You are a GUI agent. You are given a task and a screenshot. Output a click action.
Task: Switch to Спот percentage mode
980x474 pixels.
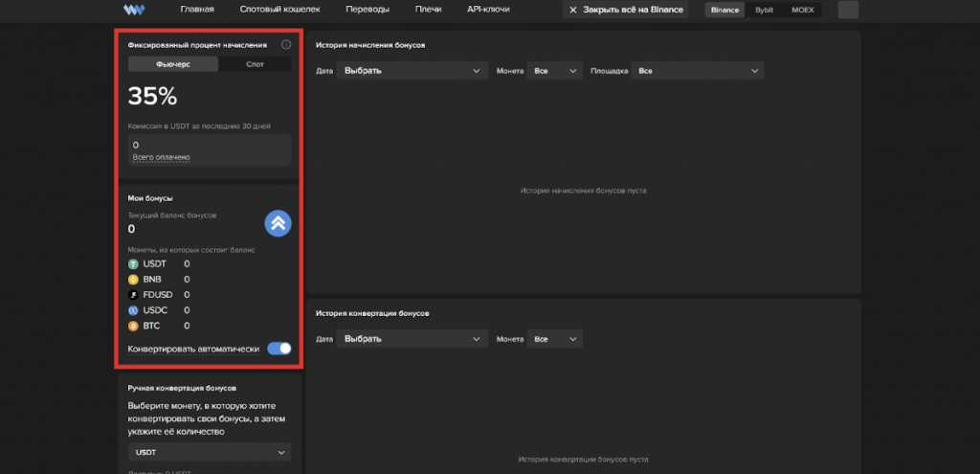[255, 65]
